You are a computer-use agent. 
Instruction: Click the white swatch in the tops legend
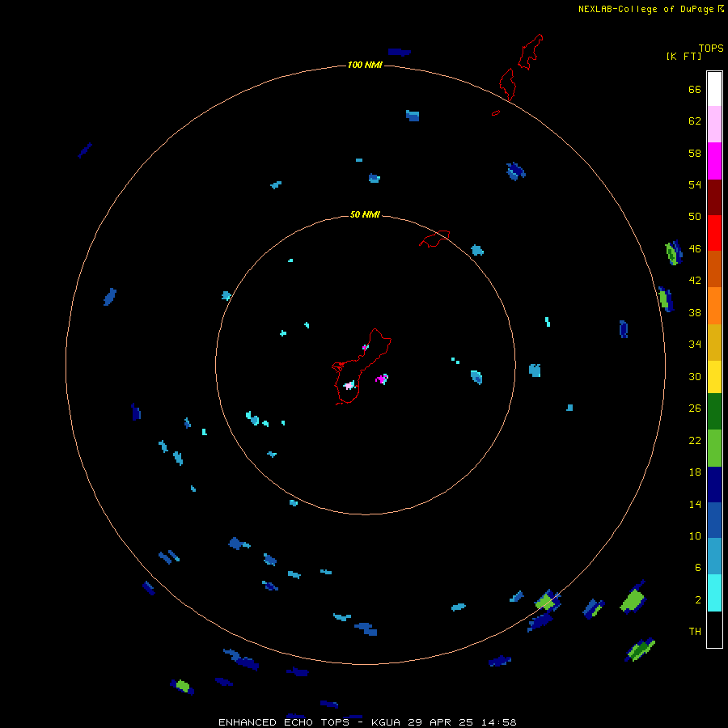[714, 89]
